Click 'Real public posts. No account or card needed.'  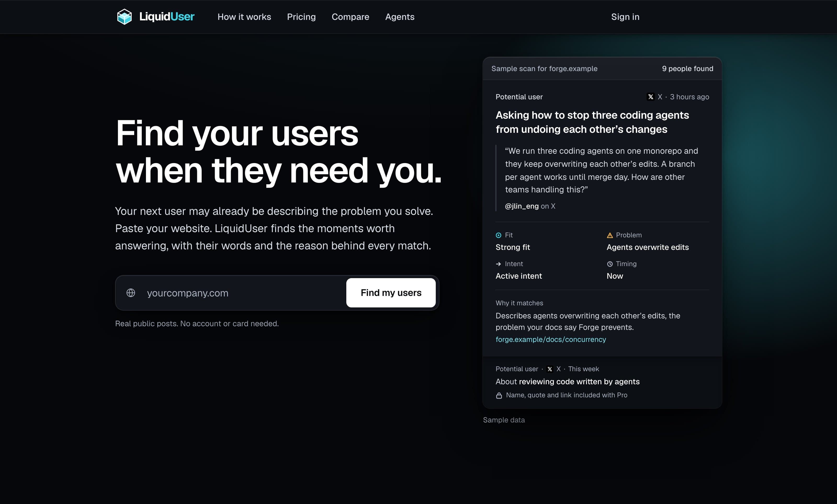tap(197, 324)
